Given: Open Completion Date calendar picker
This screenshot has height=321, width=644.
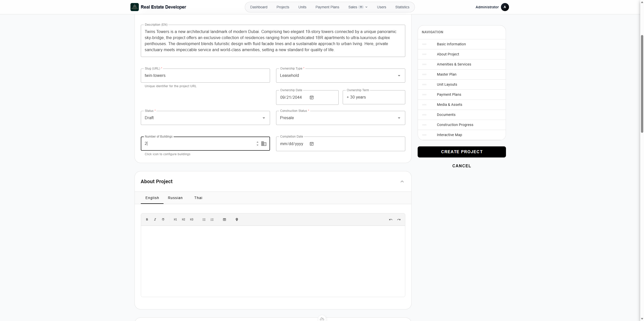Looking at the screenshot, I should pos(312,144).
